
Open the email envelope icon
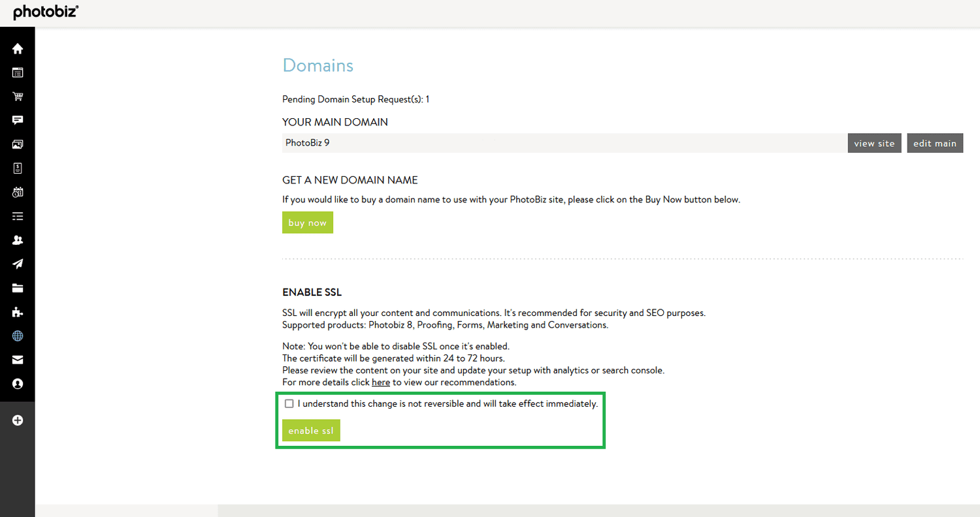pos(17,360)
